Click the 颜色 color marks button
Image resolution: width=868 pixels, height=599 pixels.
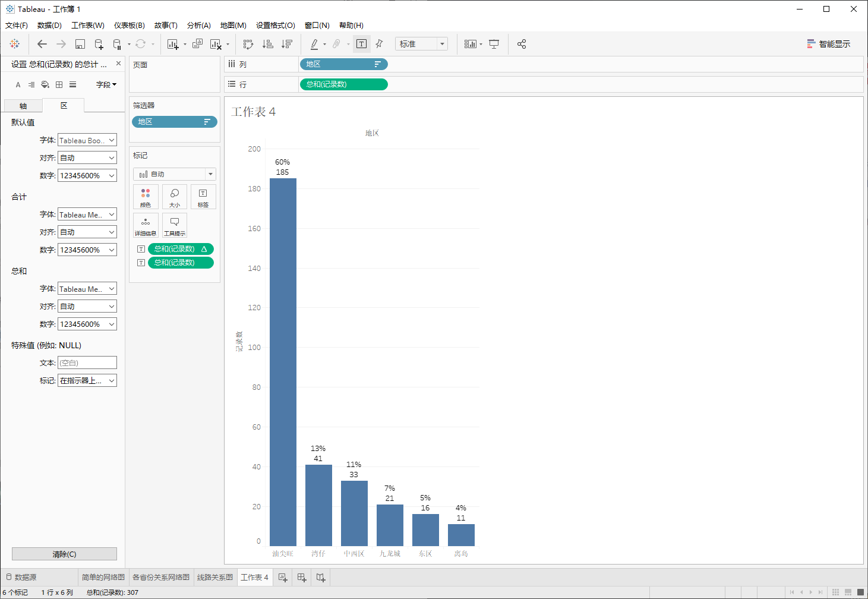point(146,197)
